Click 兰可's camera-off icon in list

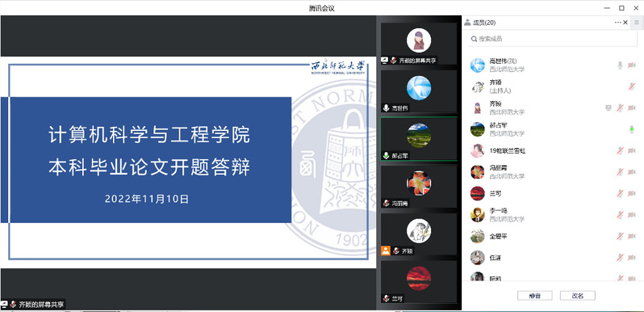[x=632, y=193]
